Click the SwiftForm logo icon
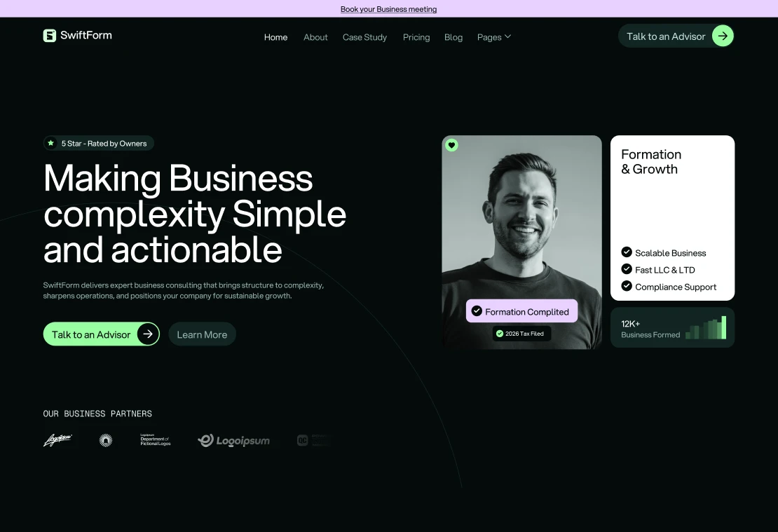 tap(50, 35)
